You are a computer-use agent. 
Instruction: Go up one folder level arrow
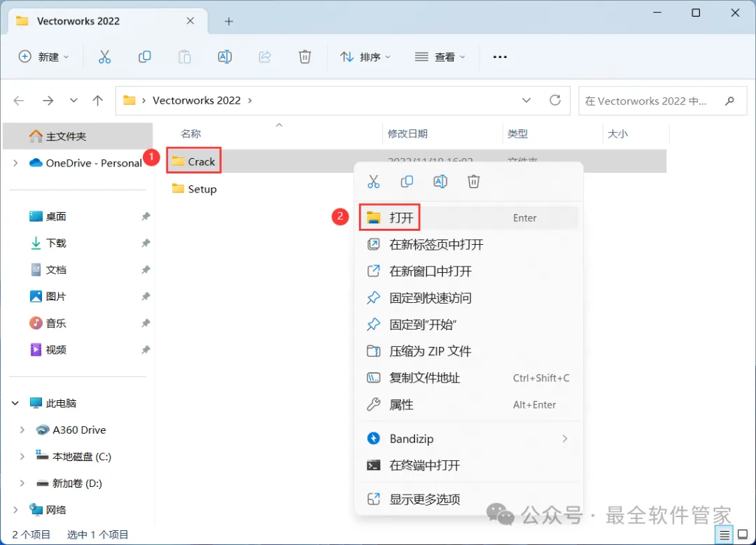98,100
